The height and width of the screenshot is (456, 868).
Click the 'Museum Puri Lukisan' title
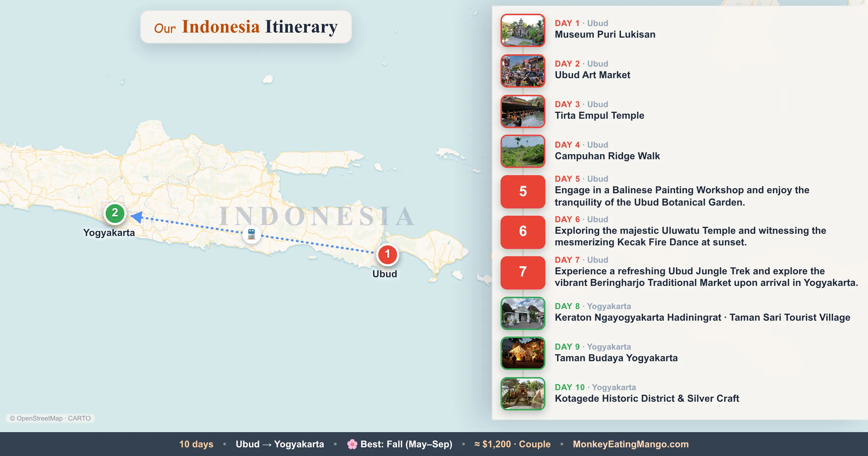[605, 34]
